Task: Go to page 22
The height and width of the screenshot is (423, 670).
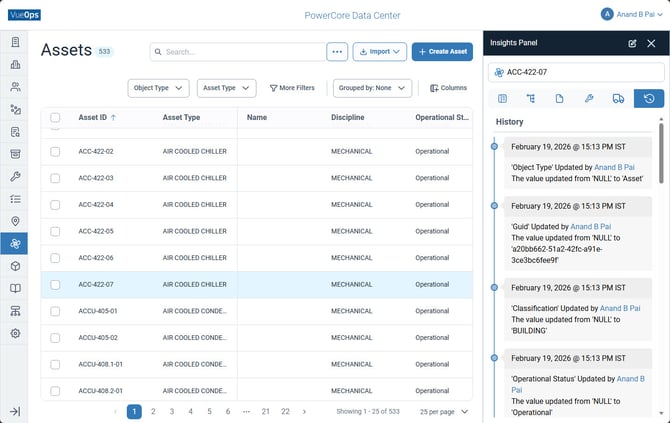Action: tap(285, 411)
